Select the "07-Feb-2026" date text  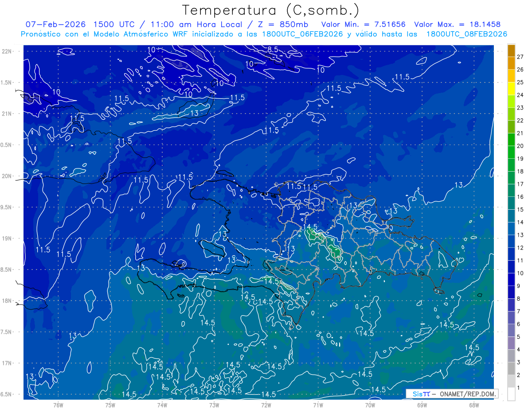(55, 24)
